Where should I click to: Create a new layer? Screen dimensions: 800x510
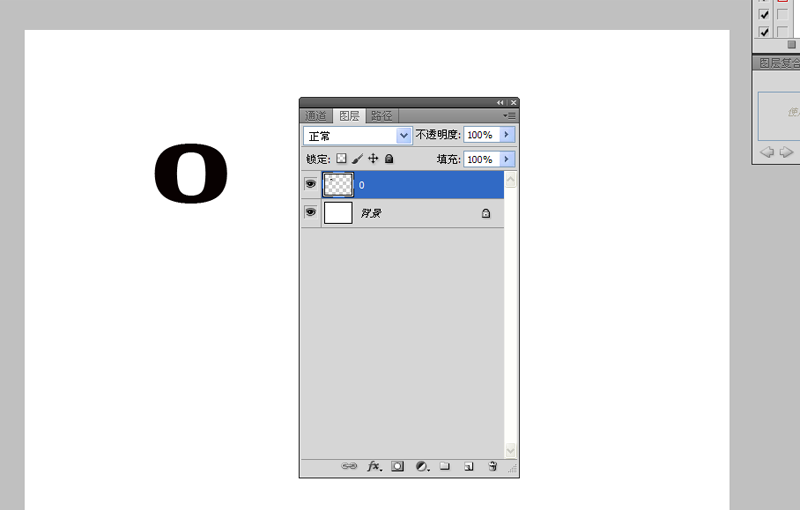(469, 467)
